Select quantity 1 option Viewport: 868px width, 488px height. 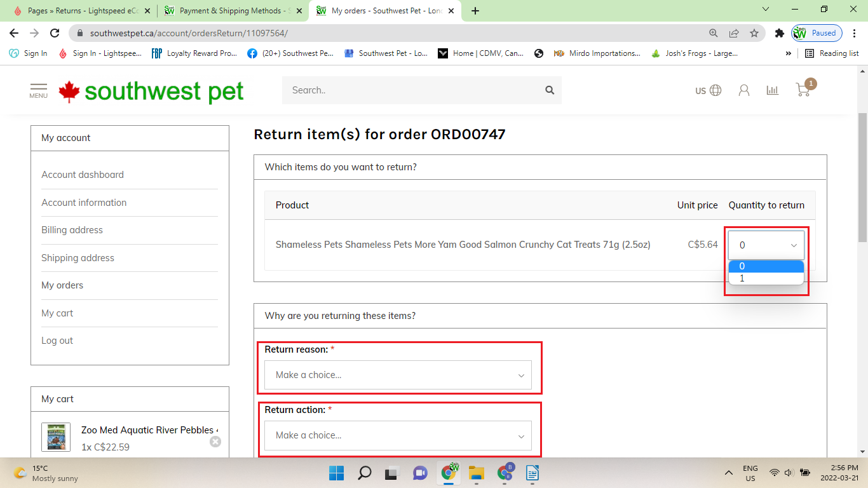766,278
